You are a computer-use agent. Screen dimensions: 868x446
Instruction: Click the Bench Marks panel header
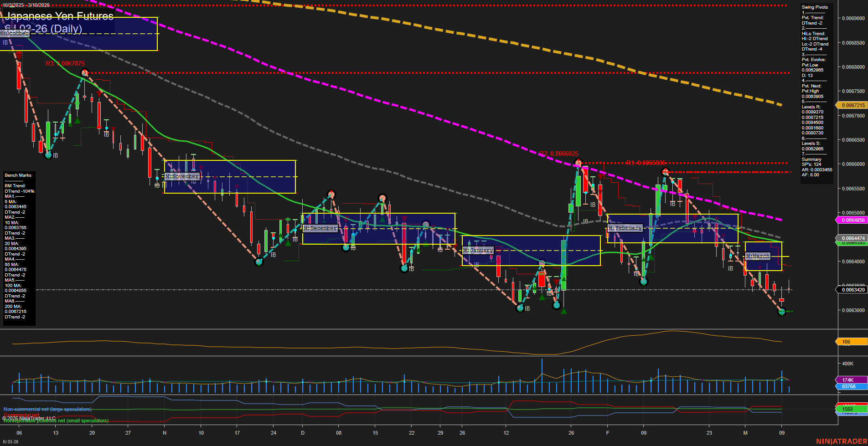(17, 175)
